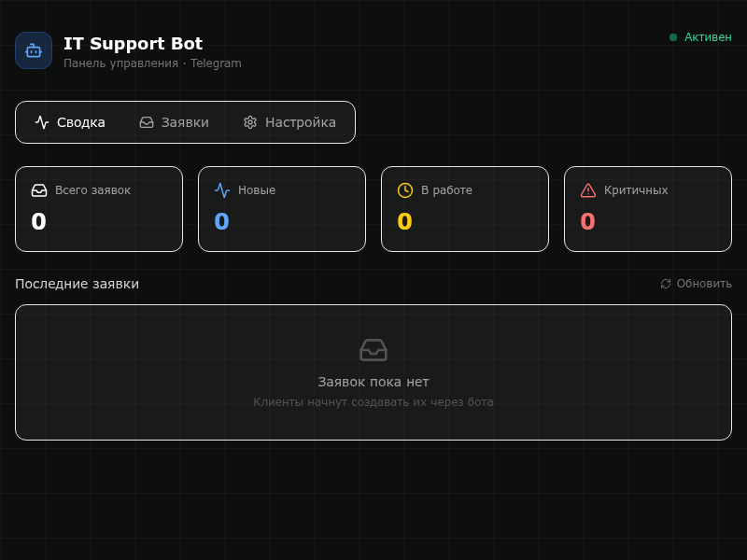Select the Критичных counter card
The height and width of the screenshot is (560, 747).
[647, 209]
